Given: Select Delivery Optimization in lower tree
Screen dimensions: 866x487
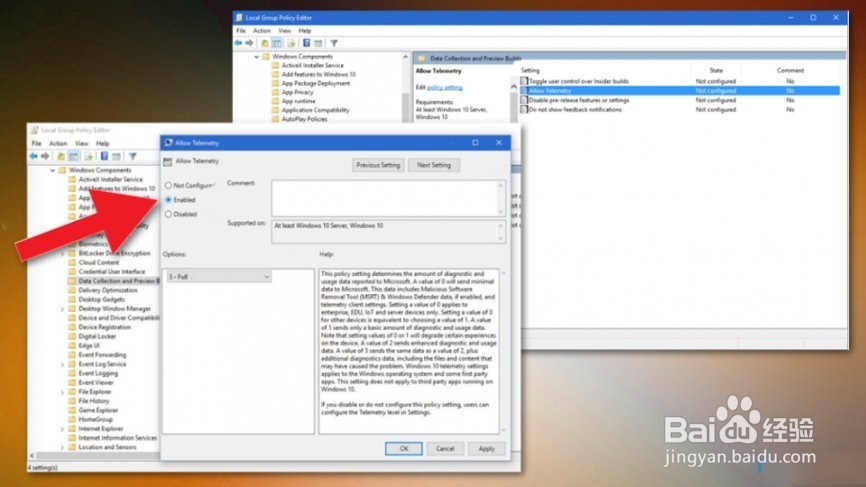Looking at the screenshot, I should pyautogui.click(x=108, y=290).
